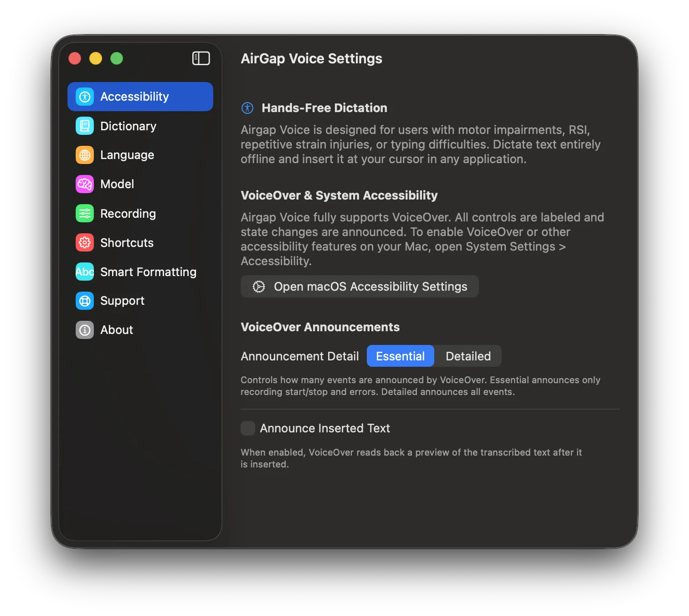Open the Dictionary settings pane

pos(140,126)
